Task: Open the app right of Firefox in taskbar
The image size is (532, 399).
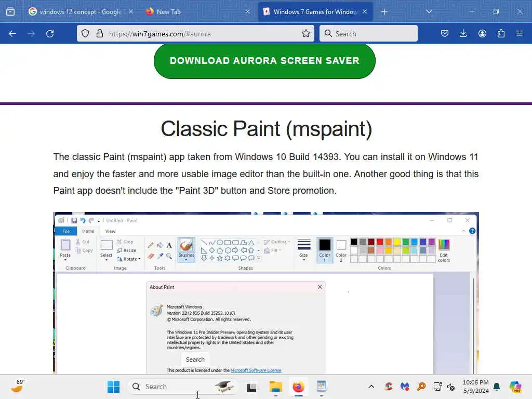Action: [321, 387]
